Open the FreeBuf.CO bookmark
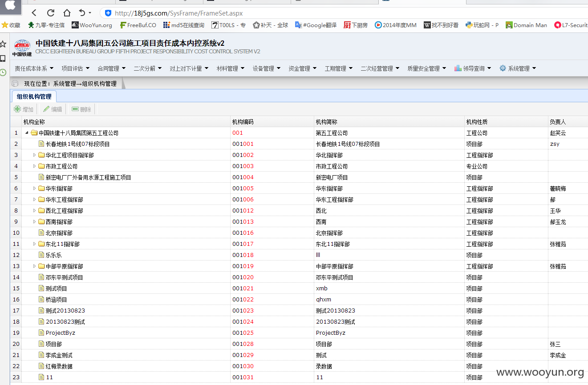Screen dimensions: 588x385 coord(138,25)
